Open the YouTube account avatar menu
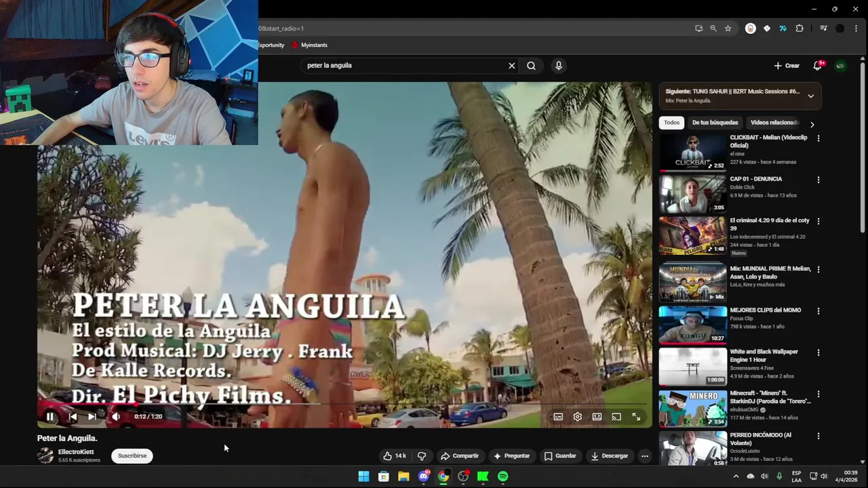 coord(840,66)
